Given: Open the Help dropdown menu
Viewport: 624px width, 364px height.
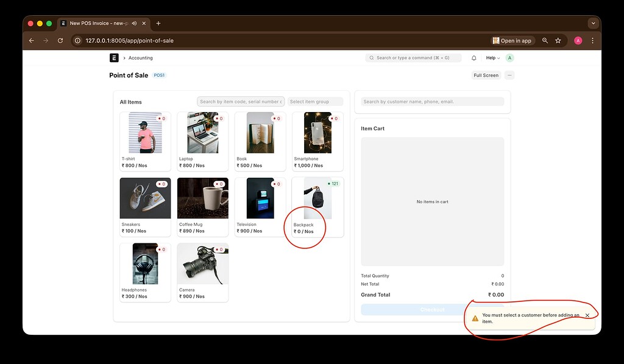Looking at the screenshot, I should tap(491, 58).
